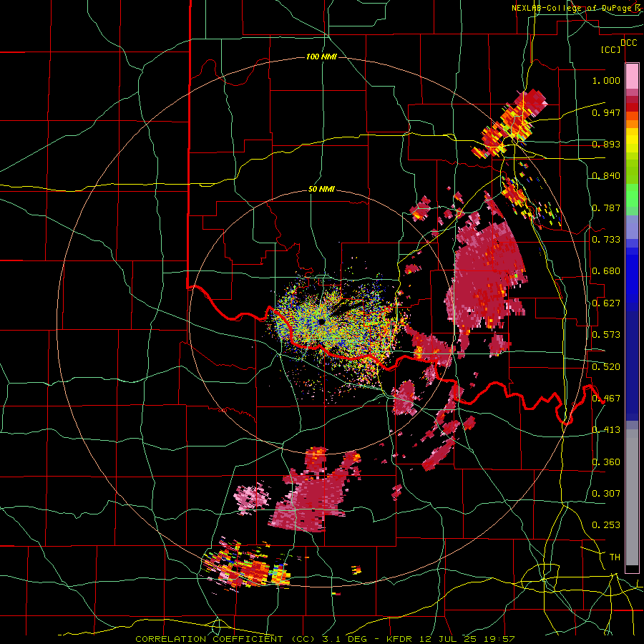Select the 0.467 legend value
The image size is (644, 644).
[x=606, y=399]
